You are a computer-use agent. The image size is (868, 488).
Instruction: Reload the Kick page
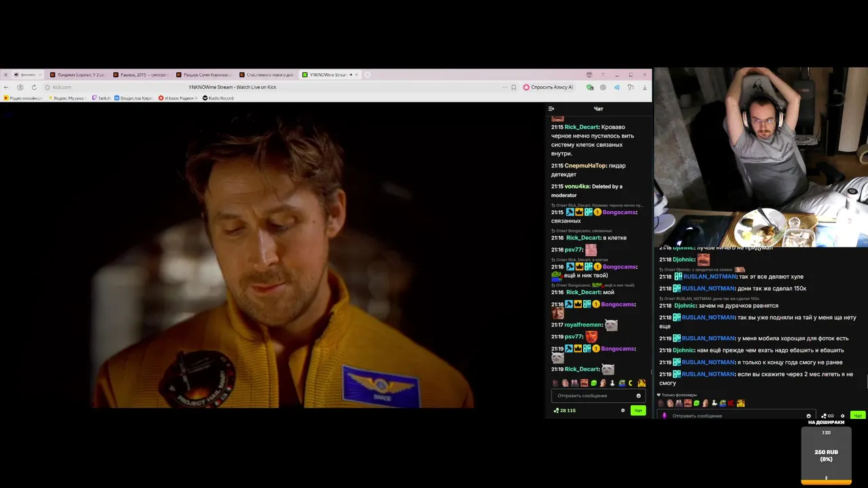(x=34, y=87)
